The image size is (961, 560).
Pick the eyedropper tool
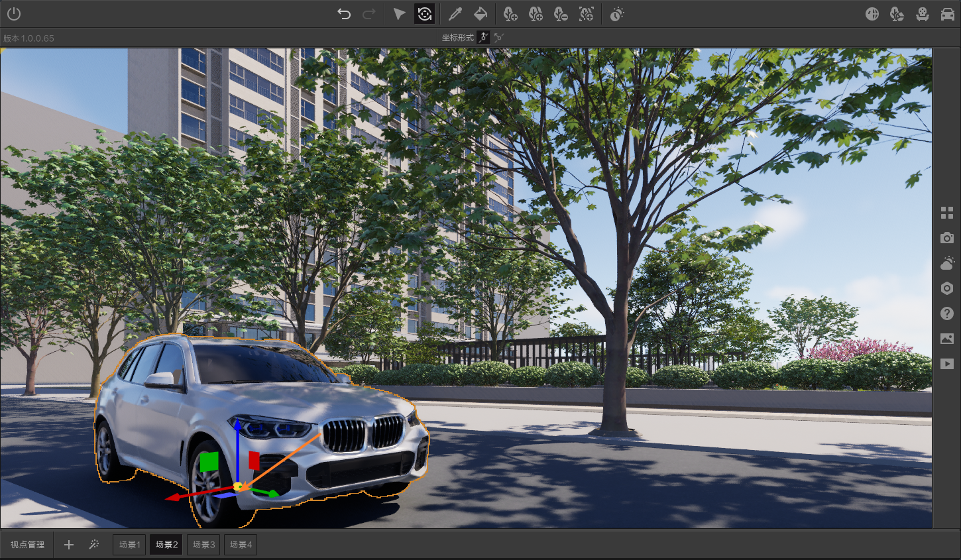[x=455, y=14]
